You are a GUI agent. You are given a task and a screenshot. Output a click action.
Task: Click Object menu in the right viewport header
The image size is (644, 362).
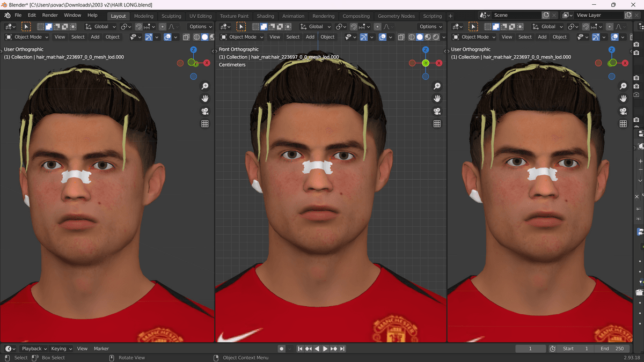[560, 37]
